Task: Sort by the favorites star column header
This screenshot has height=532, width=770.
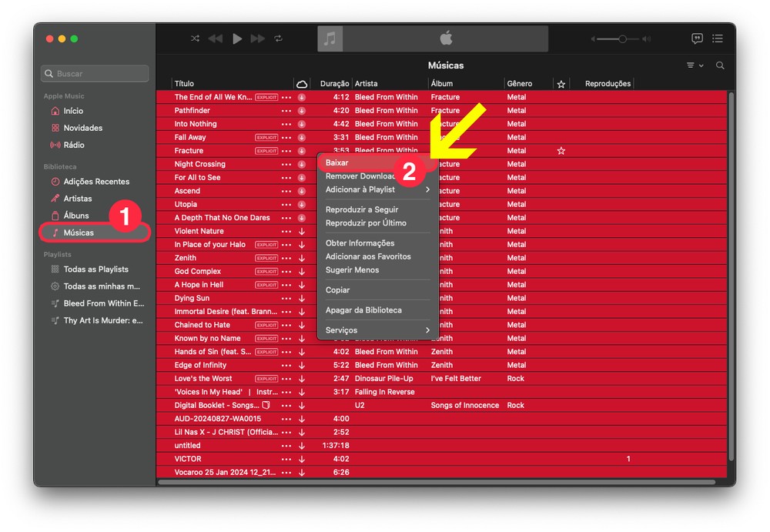Action: tap(561, 84)
